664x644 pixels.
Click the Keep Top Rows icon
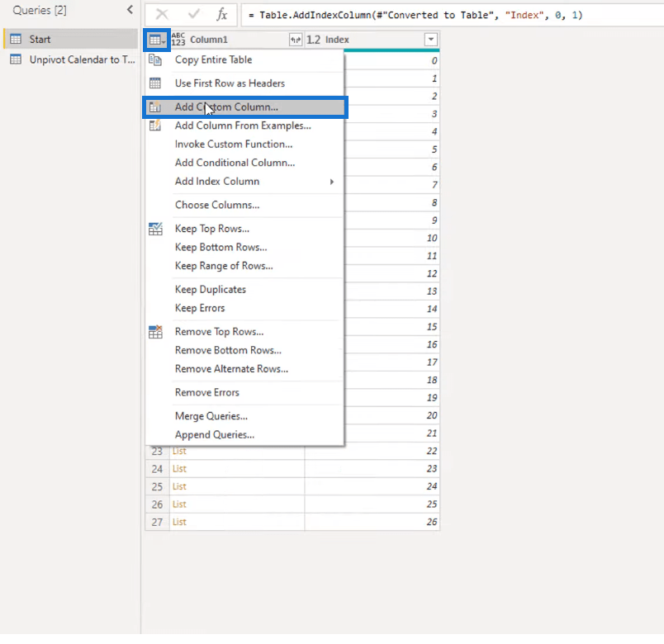click(x=155, y=229)
